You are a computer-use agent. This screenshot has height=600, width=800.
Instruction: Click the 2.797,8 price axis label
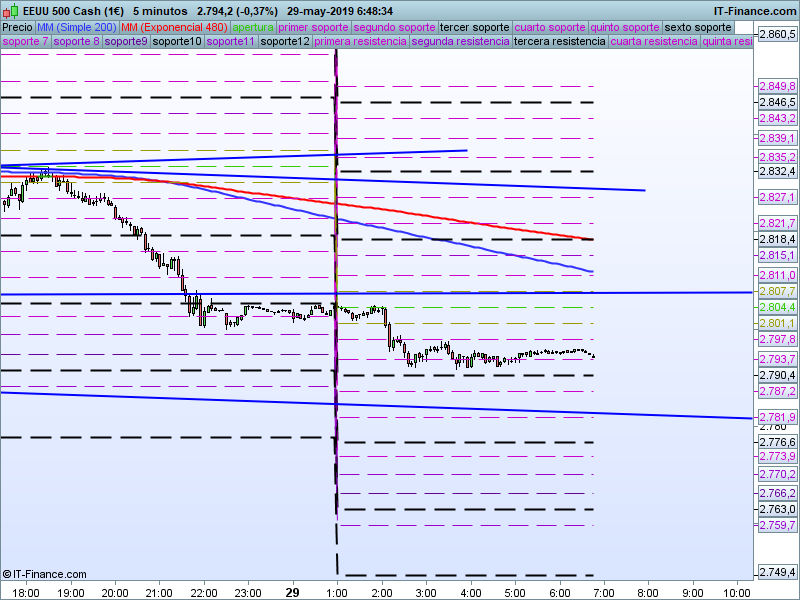777,339
